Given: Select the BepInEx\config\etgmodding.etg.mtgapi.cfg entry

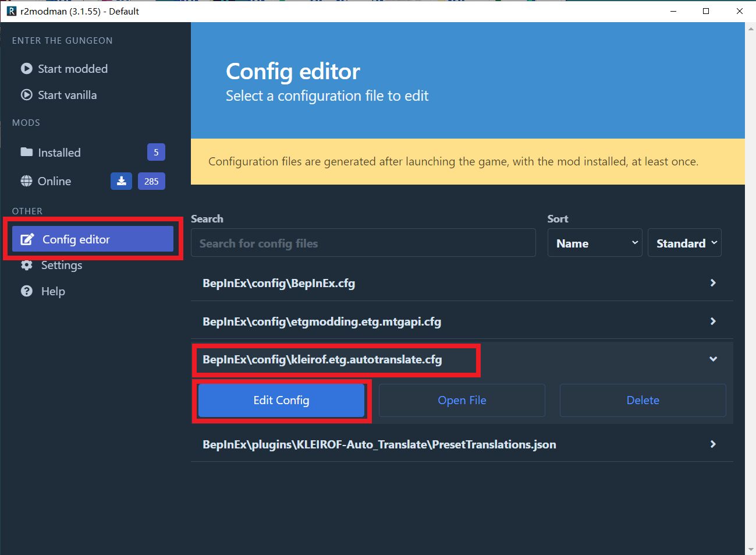Looking at the screenshot, I should (x=322, y=321).
